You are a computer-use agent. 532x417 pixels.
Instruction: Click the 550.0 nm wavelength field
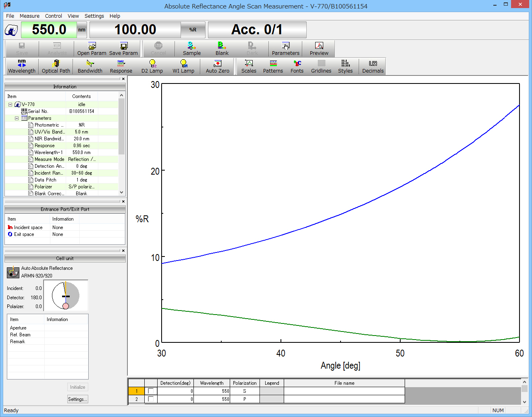[49, 29]
